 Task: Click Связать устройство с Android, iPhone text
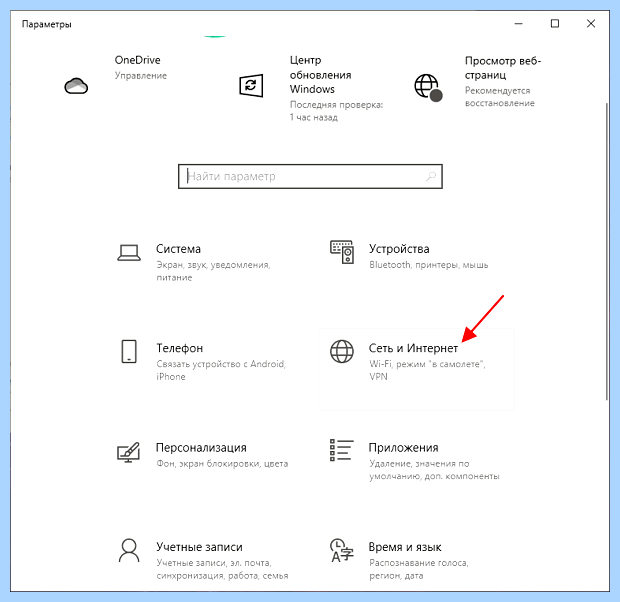pyautogui.click(x=221, y=370)
